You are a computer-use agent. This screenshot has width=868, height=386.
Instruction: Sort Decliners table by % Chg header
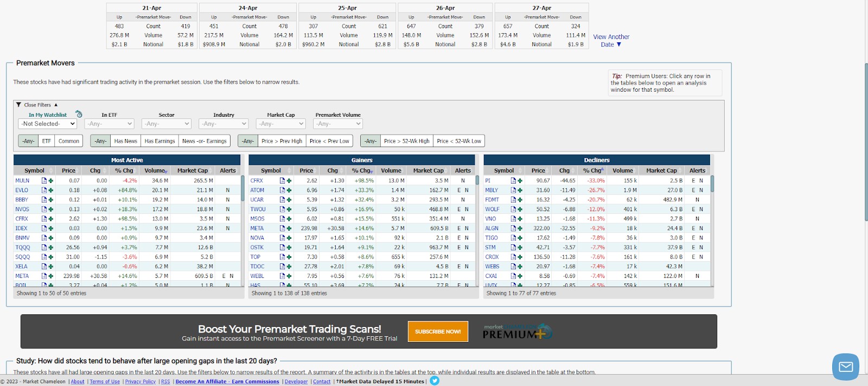593,170
